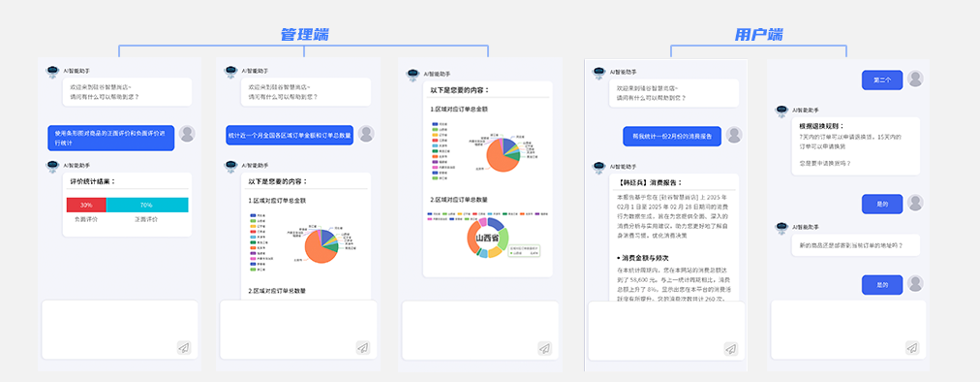Screen dimensions: 980x382
Task: Click message input box in donut chart panel
Action: click(480, 330)
